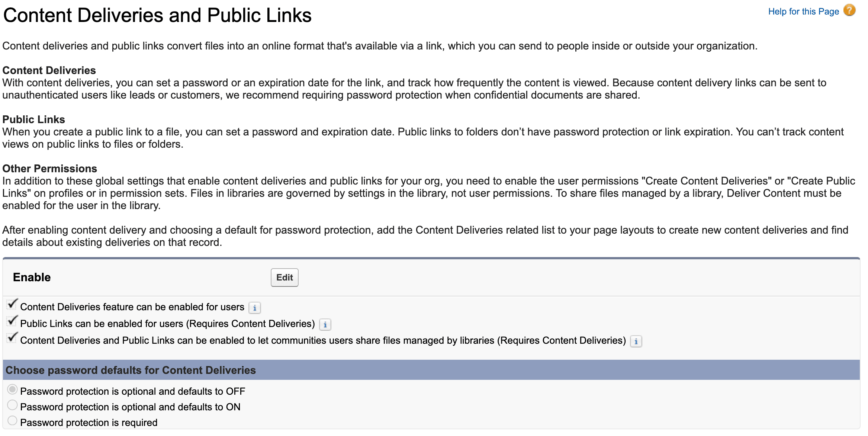The image size is (868, 436).
Task: Open the Help for this Page link
Action: (803, 11)
